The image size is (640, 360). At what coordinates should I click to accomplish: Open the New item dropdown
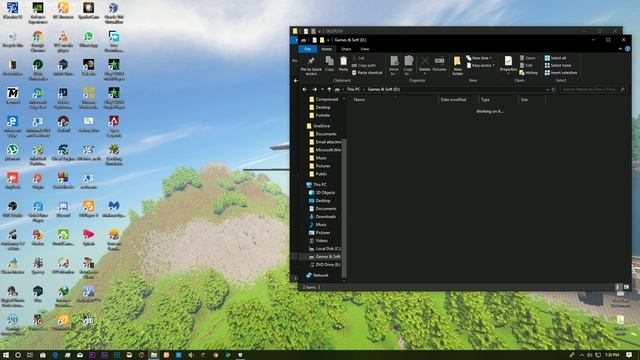[x=479, y=58]
